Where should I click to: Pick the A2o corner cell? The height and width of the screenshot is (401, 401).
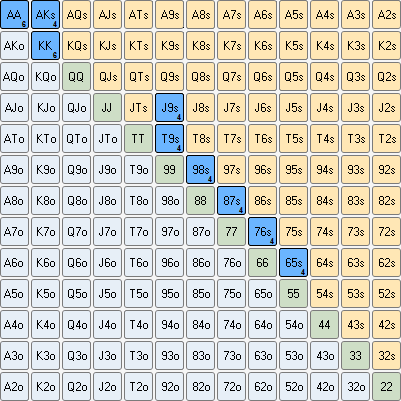14,386
